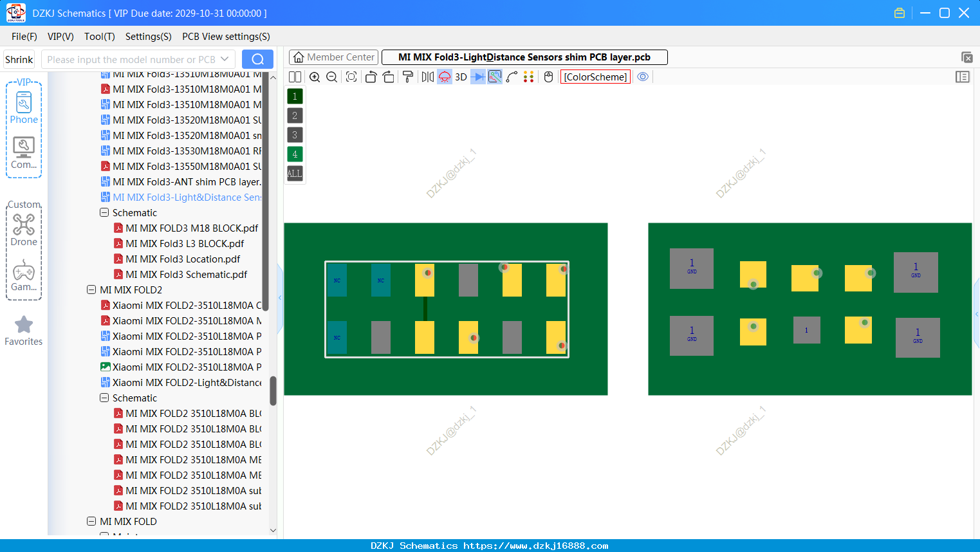
Task: Click the mouse settings icon
Action: tap(548, 77)
